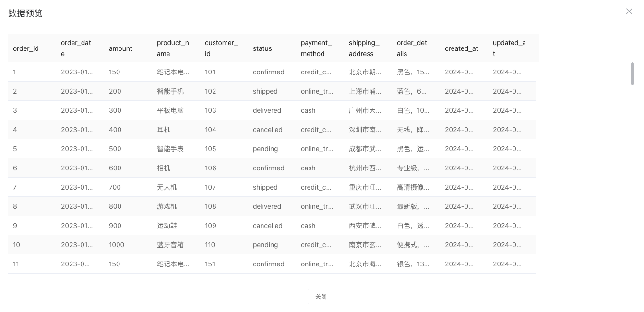Click the product name 平板电脑
Viewport: 644px width, 312px height.
click(170, 110)
